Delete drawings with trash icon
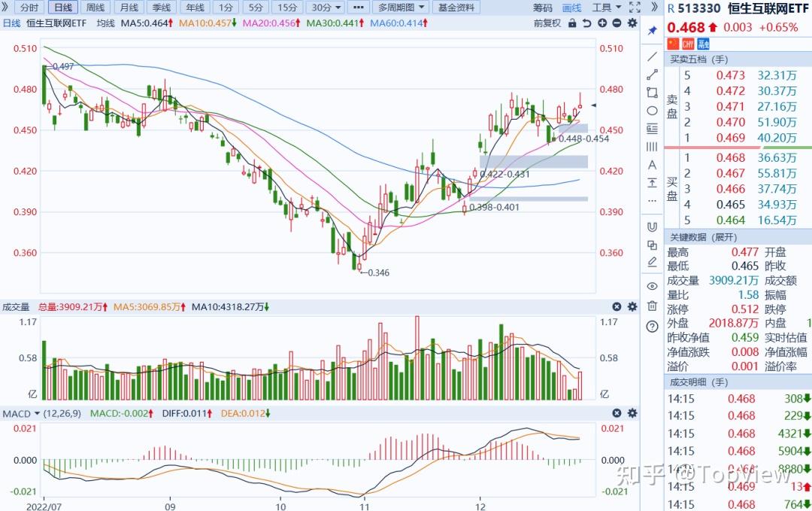The height and width of the screenshot is (511, 812). pyautogui.click(x=652, y=306)
